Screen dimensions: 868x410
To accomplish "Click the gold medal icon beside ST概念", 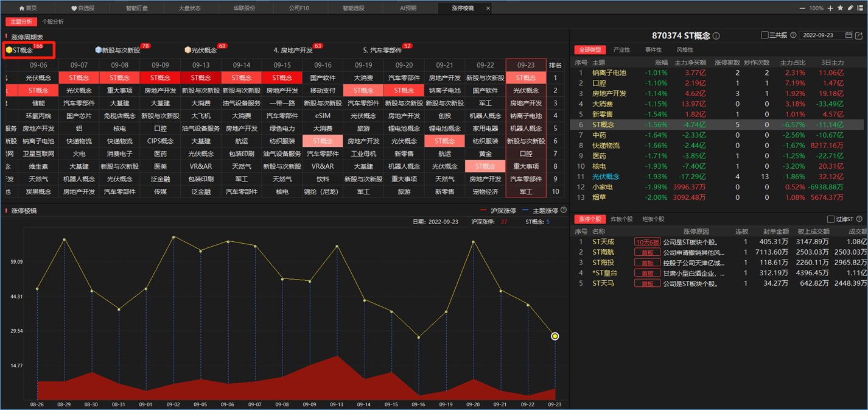I will (9, 50).
